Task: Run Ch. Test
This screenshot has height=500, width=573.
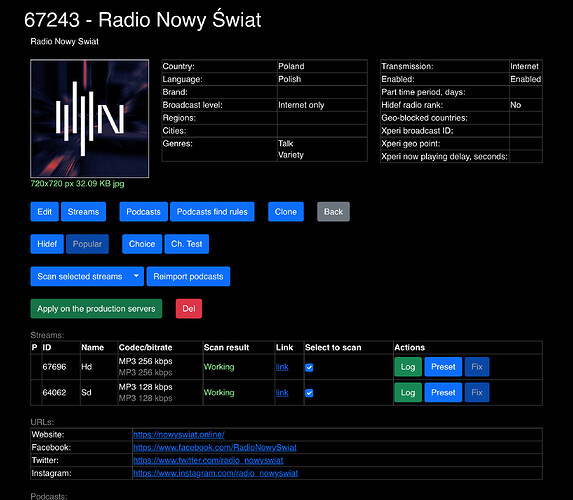Action: (x=187, y=244)
